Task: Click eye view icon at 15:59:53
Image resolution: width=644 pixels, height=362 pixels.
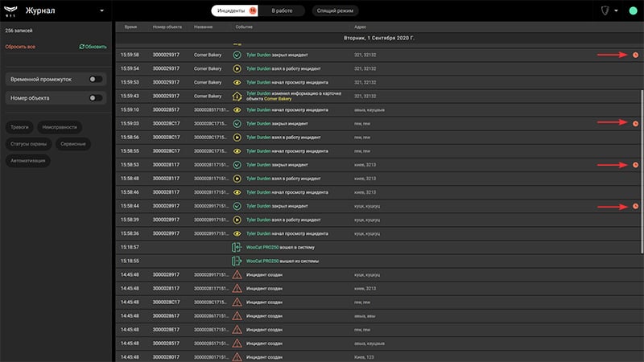Action: [237, 83]
